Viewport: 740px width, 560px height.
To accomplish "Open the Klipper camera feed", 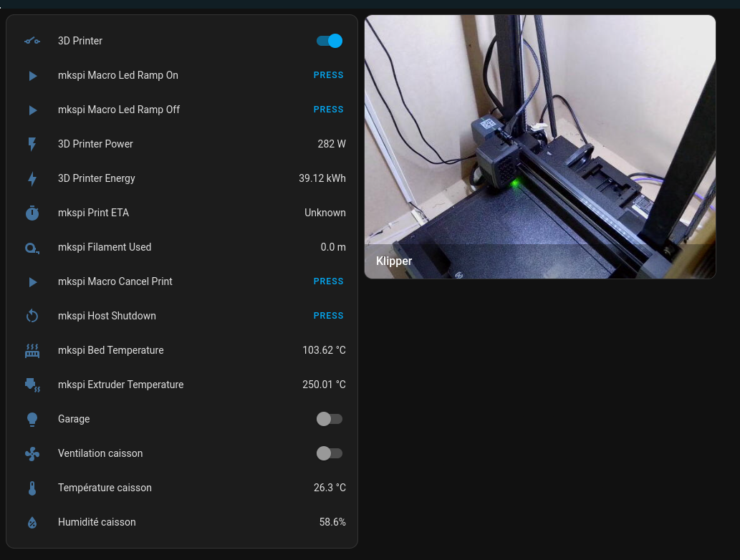I will click(x=540, y=147).
